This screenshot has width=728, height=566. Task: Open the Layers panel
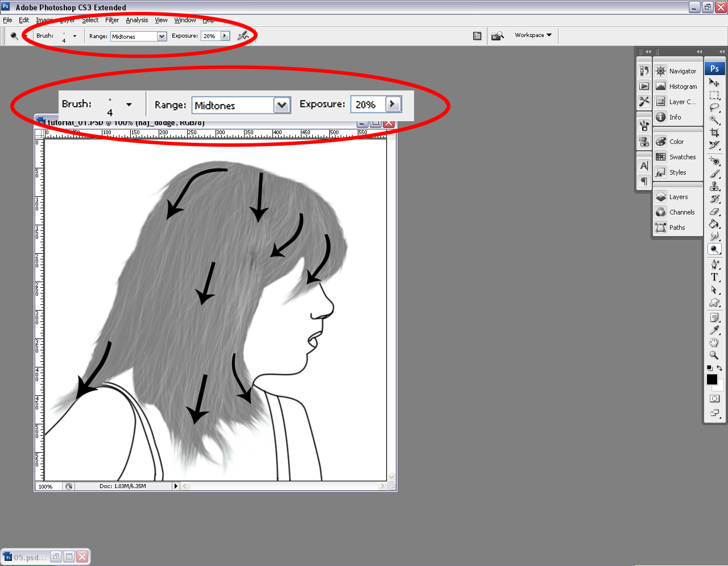[x=677, y=197]
